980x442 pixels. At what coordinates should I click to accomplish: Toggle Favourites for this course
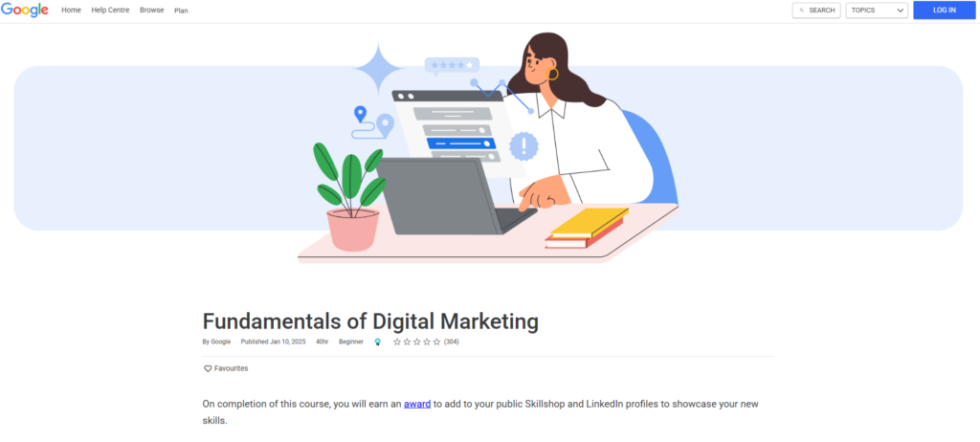pyautogui.click(x=226, y=369)
